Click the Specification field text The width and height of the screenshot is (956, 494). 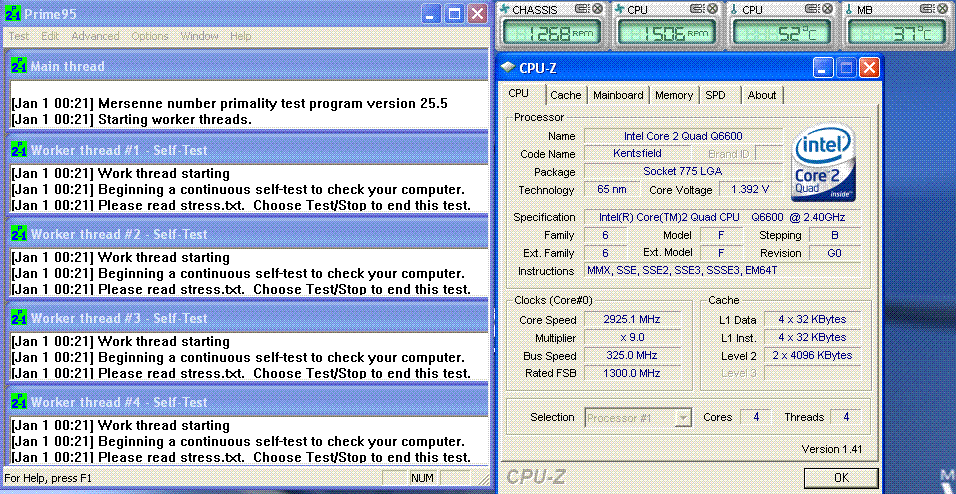[722, 217]
